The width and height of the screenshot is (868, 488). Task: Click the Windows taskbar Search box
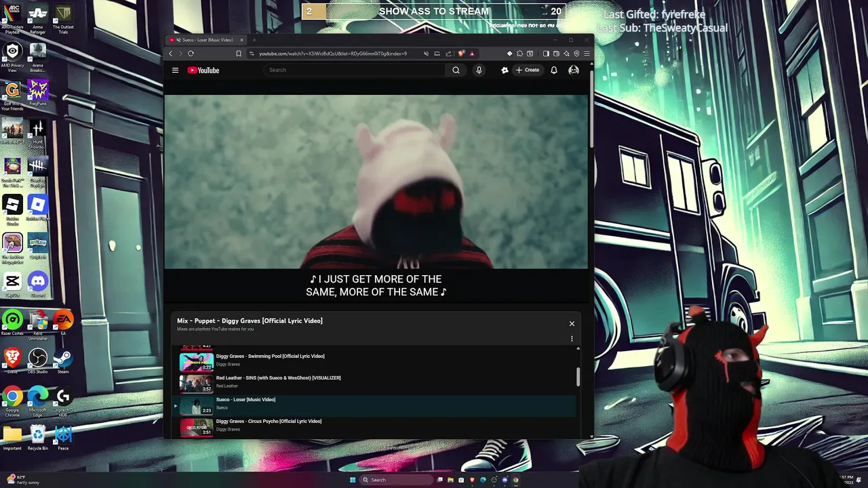(x=396, y=480)
